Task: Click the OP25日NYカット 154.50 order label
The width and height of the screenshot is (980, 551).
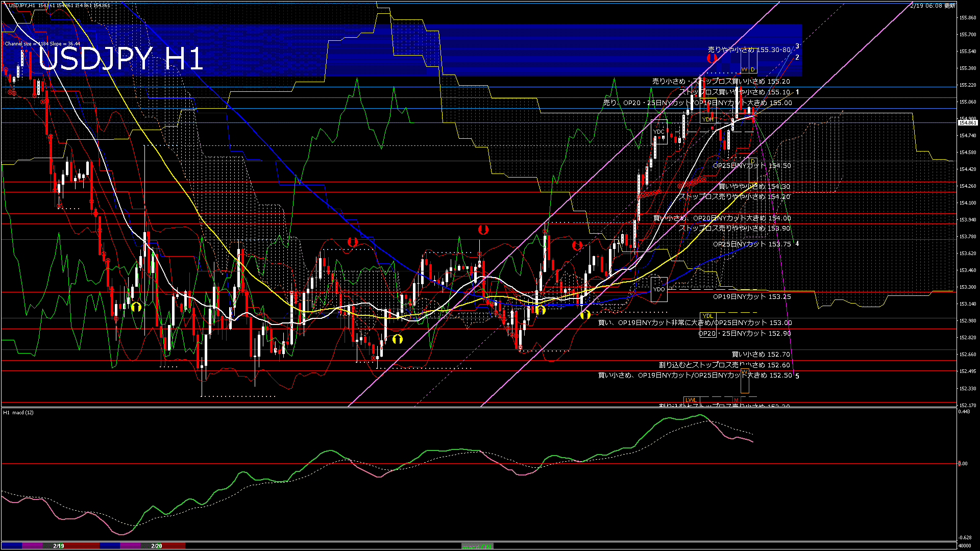Action: pos(752,166)
